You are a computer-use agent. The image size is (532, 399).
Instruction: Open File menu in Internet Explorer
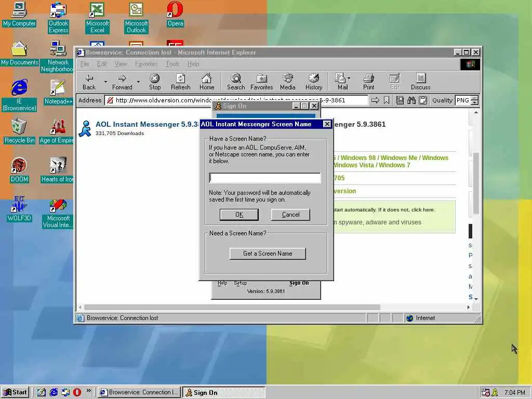point(85,64)
